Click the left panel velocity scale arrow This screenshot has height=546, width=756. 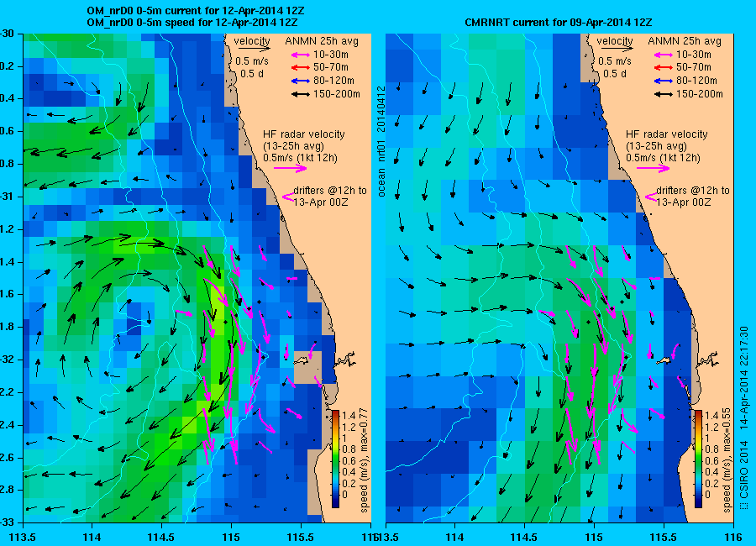(254, 49)
